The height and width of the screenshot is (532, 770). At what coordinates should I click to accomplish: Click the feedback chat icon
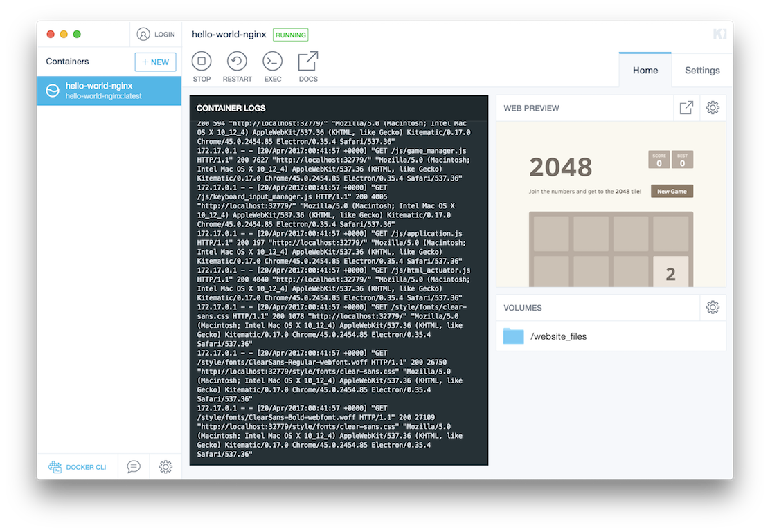(133, 467)
